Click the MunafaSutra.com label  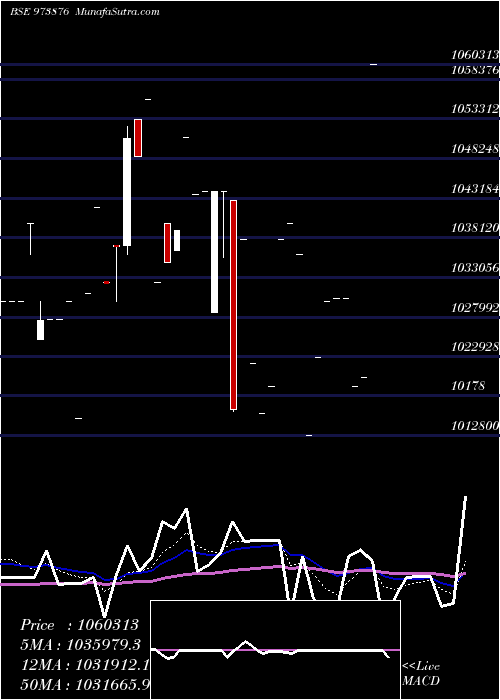point(118,12)
